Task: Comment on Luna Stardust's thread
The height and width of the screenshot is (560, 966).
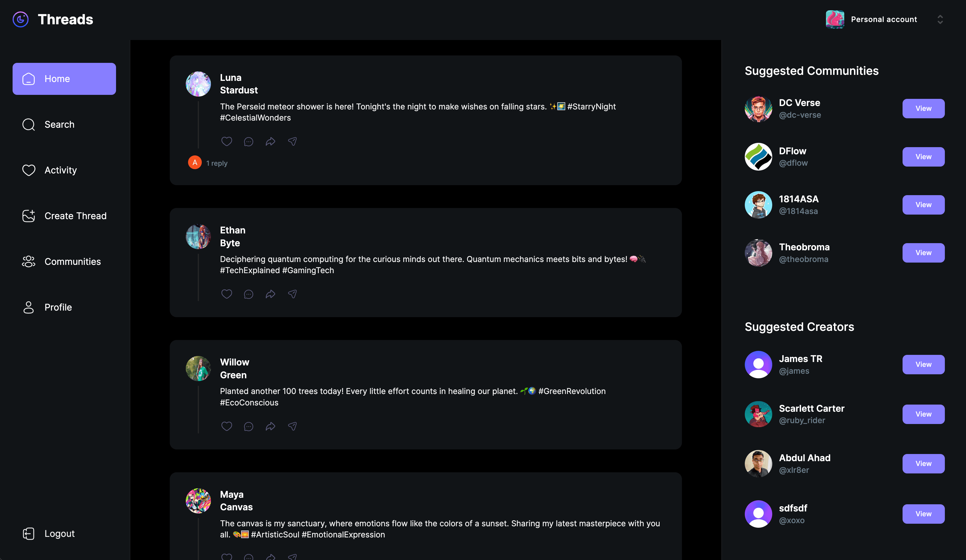Action: 248,141
